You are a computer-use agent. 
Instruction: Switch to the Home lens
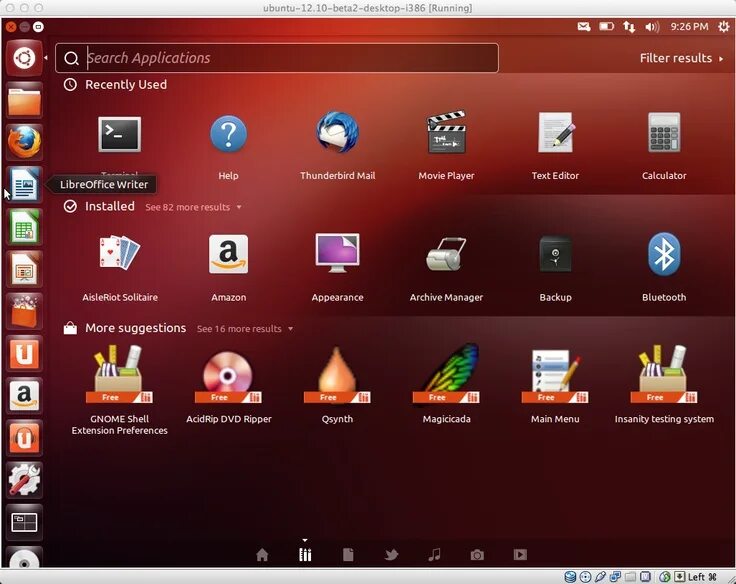(262, 555)
